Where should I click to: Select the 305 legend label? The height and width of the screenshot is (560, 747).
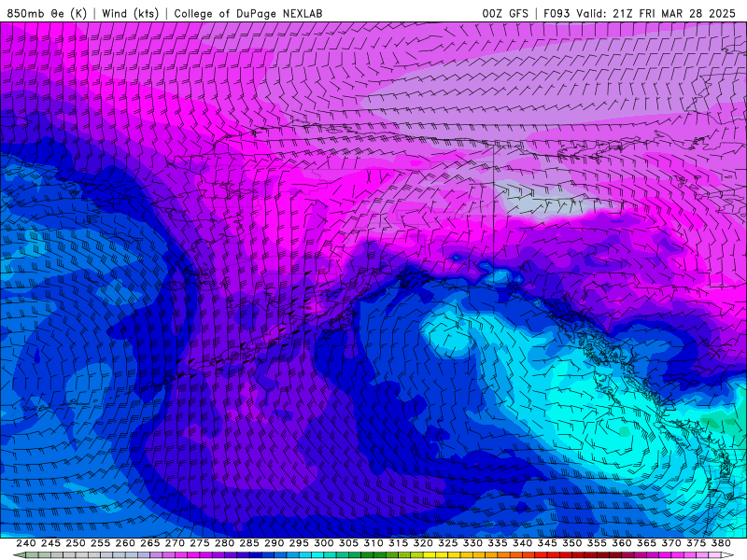(348, 543)
